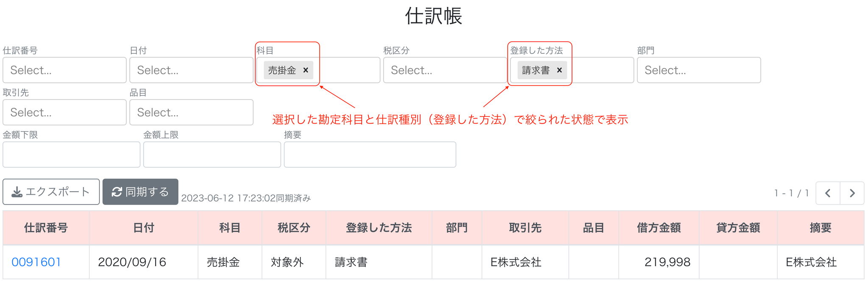Viewport: 868px width, 282px height.
Task: Remove the 売掛金 filter tag
Action: pyautogui.click(x=306, y=70)
